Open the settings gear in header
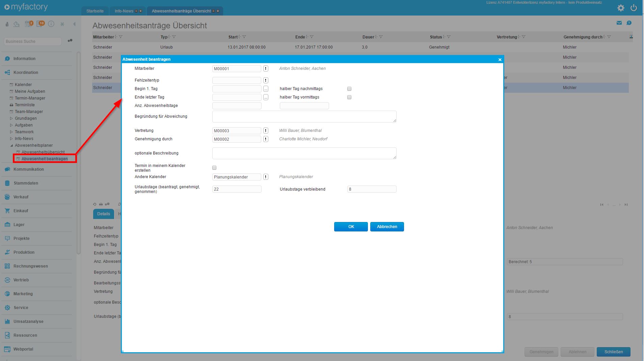 [620, 8]
